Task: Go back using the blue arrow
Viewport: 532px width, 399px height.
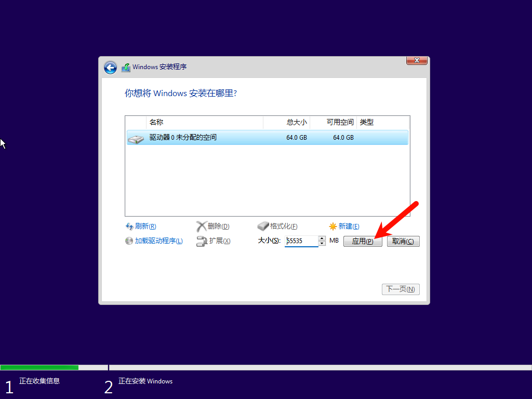Action: click(x=110, y=68)
